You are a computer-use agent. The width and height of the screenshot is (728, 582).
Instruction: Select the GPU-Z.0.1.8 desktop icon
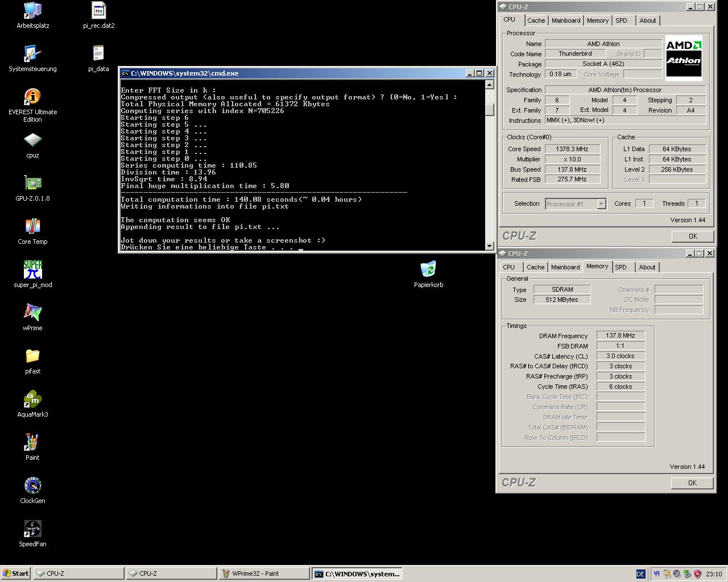32,188
